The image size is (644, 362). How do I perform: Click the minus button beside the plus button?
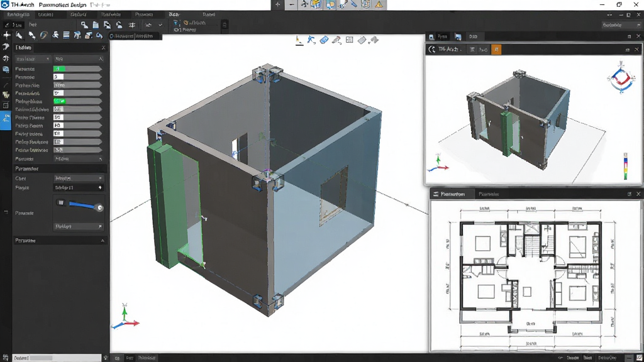pyautogui.click(x=291, y=4)
